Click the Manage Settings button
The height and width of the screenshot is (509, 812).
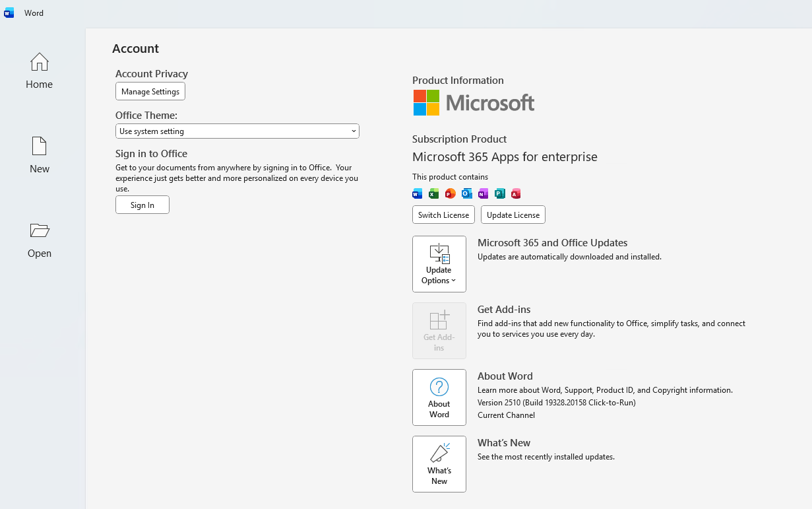pos(150,92)
